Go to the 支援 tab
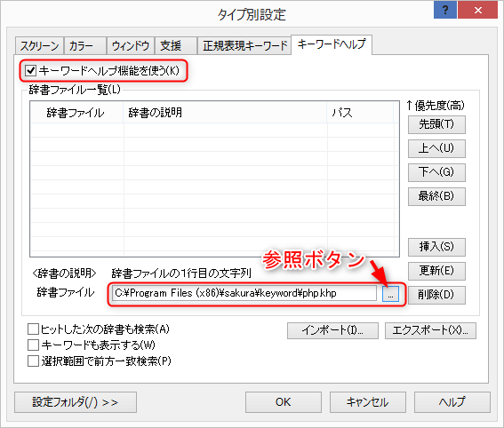This screenshot has width=504, height=428. point(176,46)
